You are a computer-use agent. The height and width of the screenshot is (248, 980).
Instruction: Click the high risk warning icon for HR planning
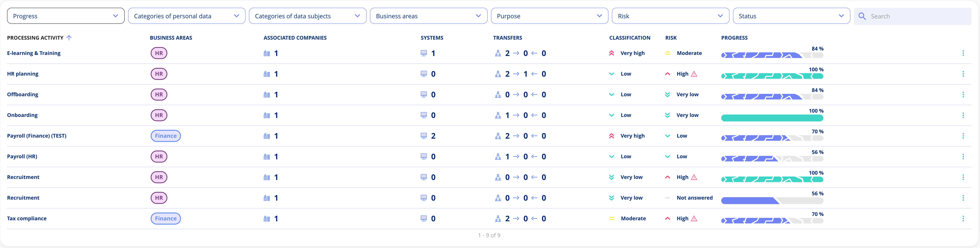tap(694, 74)
